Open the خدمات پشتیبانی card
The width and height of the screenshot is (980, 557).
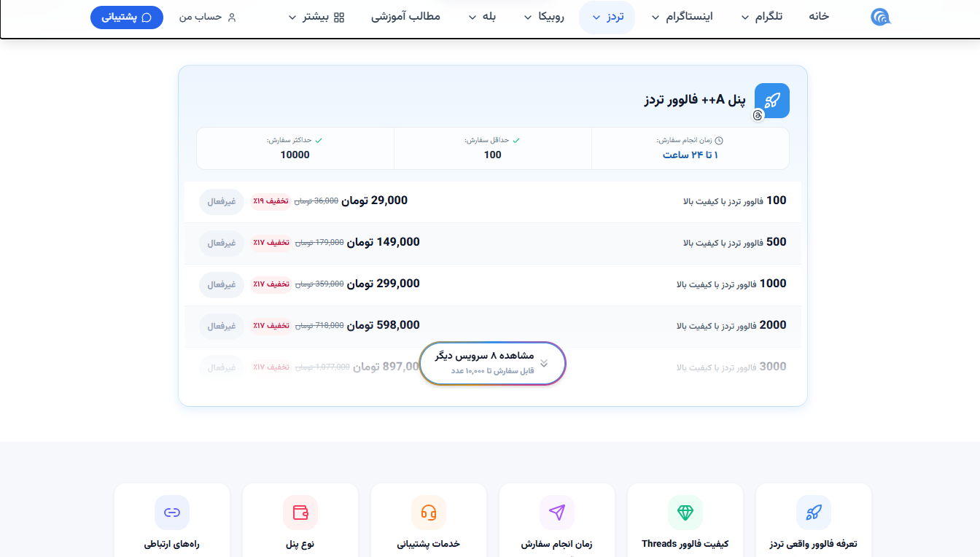[x=429, y=520]
